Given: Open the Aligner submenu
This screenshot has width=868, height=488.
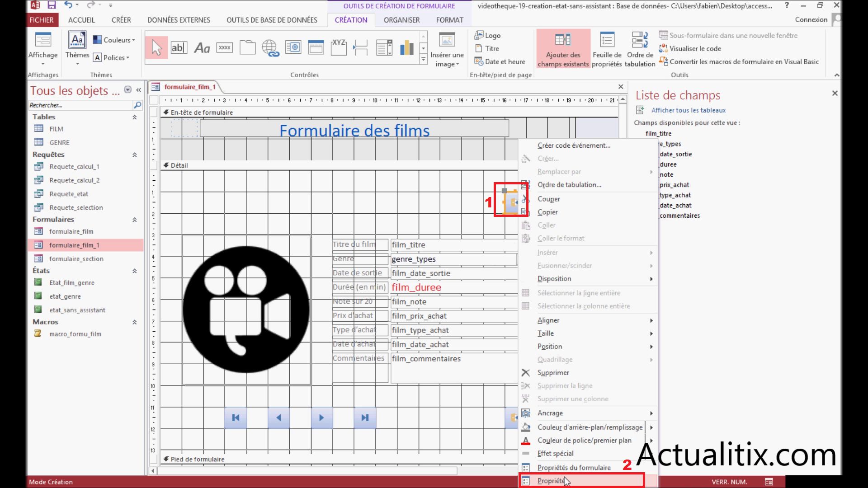Looking at the screenshot, I should [x=588, y=320].
